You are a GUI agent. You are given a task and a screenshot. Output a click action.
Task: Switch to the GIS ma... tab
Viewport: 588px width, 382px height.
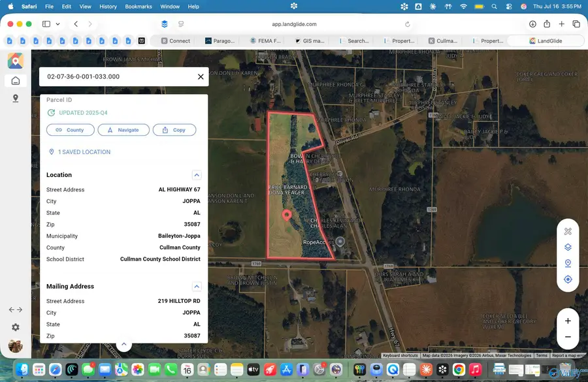pos(310,41)
